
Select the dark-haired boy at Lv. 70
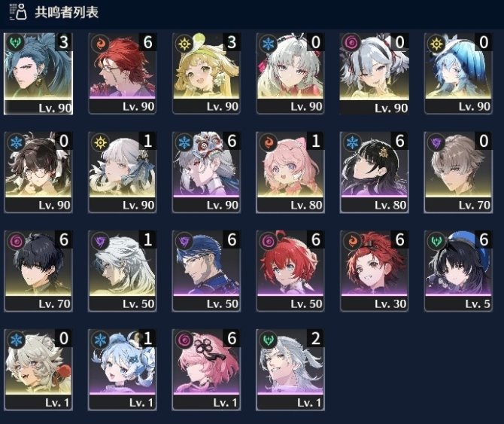tap(38, 271)
